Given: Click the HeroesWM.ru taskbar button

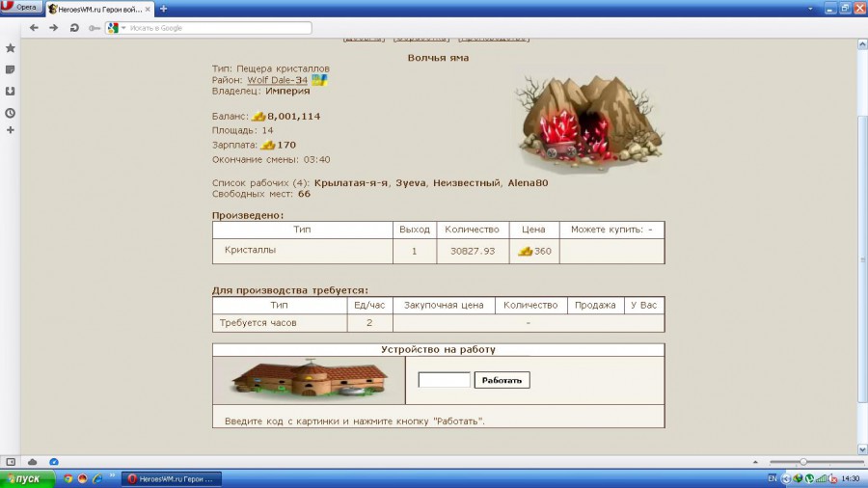Looking at the screenshot, I should (171, 479).
